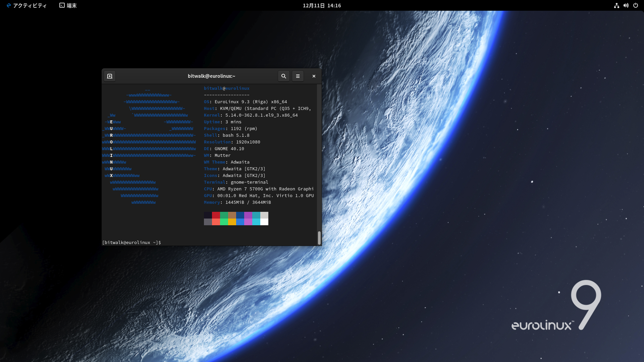Open the アクティビティ overview

click(x=30, y=5)
